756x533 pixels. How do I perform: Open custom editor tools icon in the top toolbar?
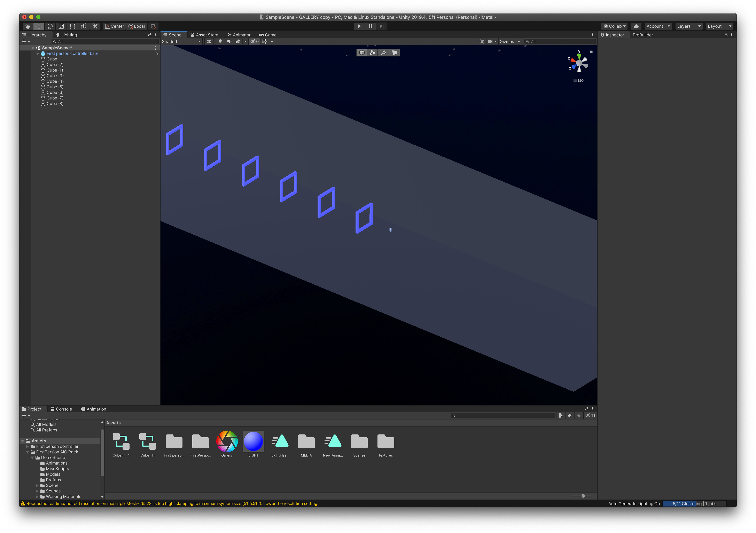click(95, 26)
